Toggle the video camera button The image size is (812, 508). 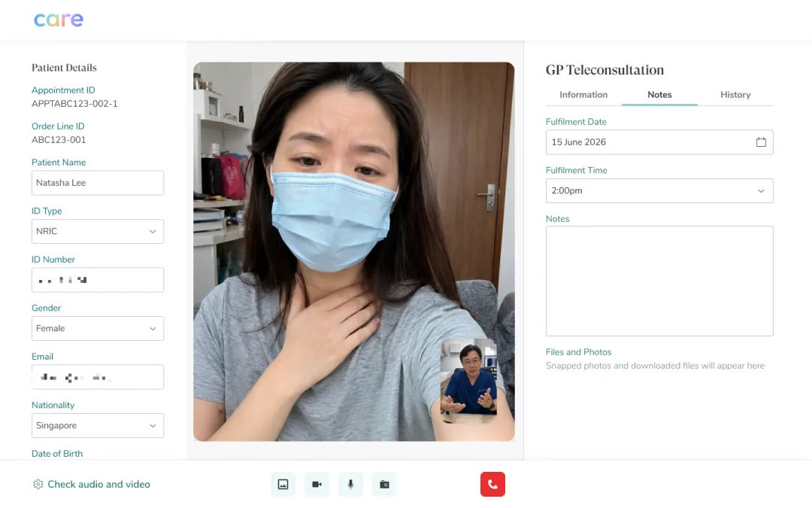(317, 484)
